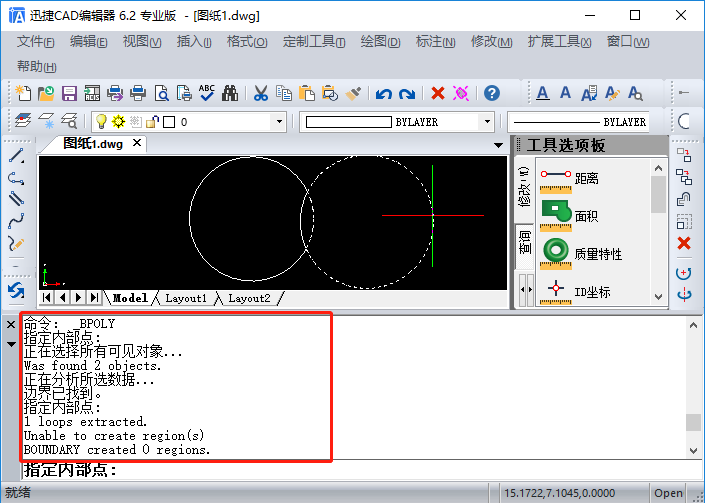Toggle the layer on/off lightbulb
This screenshot has height=503, width=705.
102,121
